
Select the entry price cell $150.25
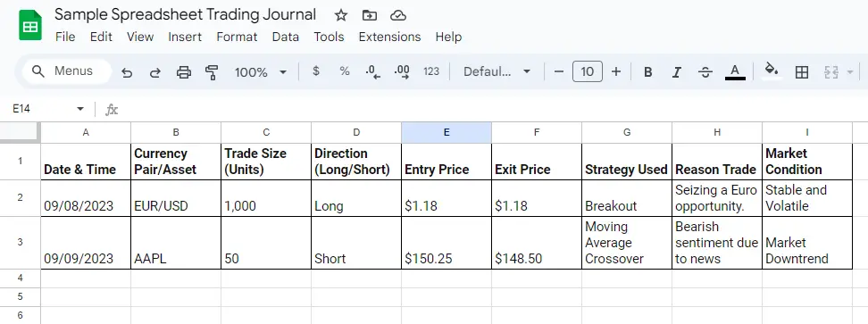447,243
